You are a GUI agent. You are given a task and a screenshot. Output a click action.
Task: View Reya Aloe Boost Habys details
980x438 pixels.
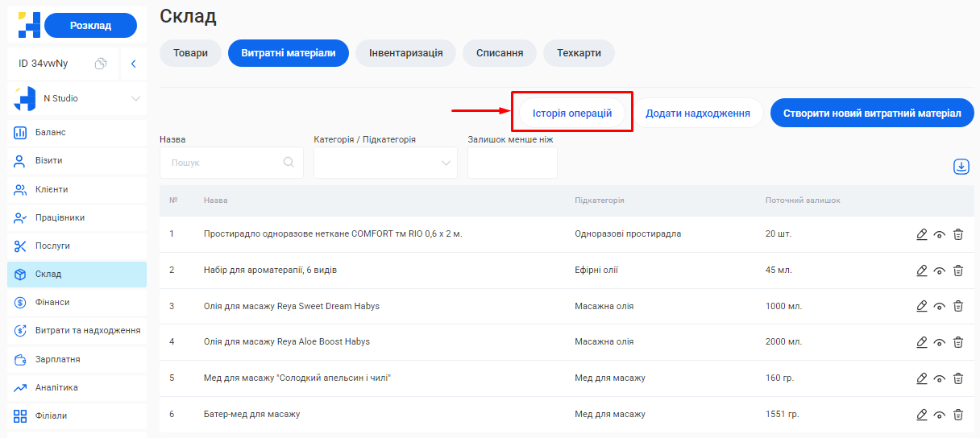click(x=940, y=342)
